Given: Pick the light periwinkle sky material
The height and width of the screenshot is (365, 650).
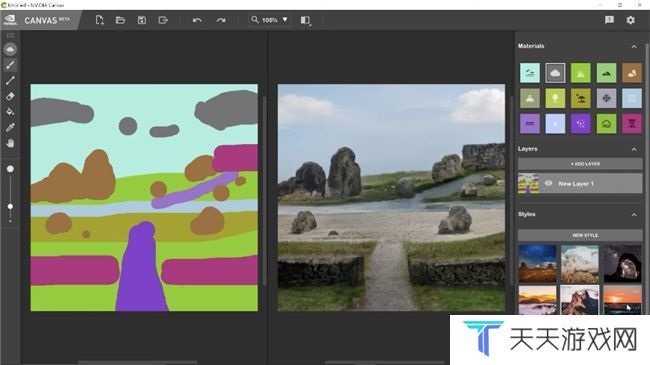Looking at the screenshot, I should (555, 124).
